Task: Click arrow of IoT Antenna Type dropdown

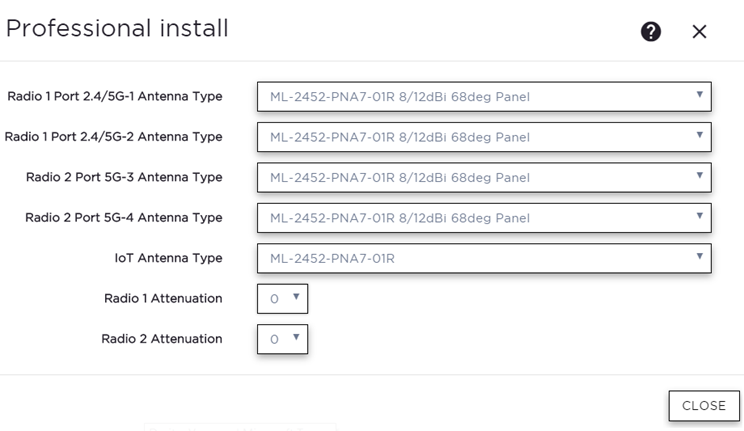Action: [x=700, y=257]
